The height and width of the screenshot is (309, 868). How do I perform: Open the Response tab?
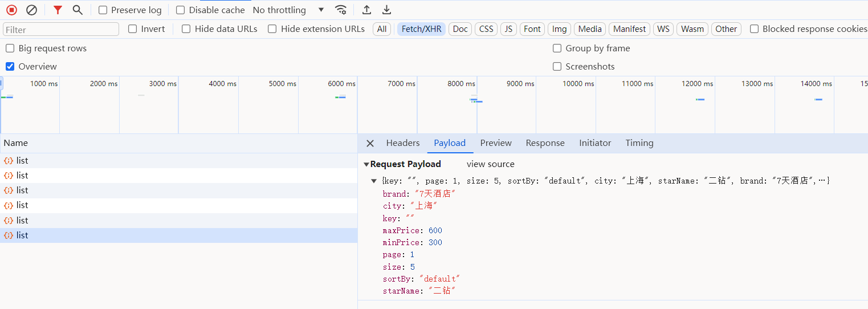[545, 143]
